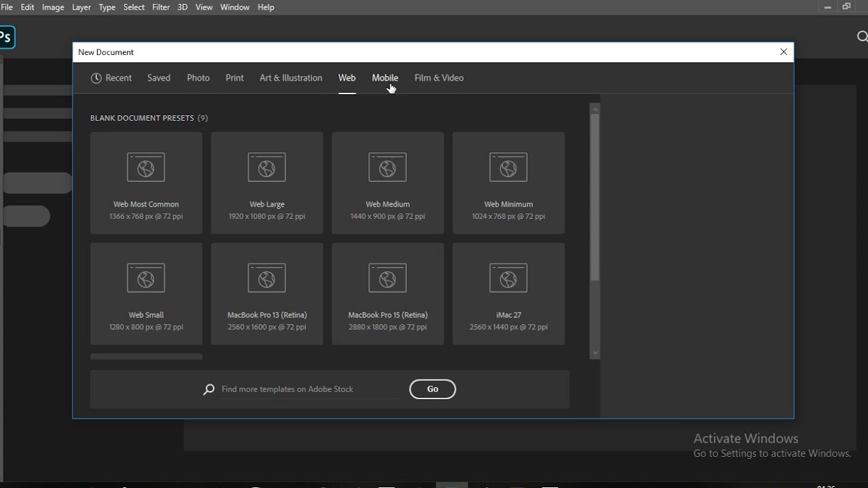
Task: Click the Web Small preset icon
Action: click(146, 278)
